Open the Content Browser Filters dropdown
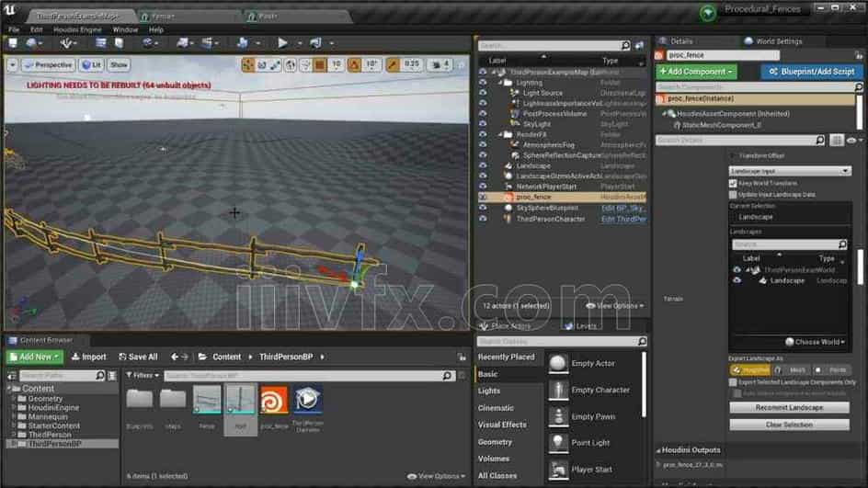 143,376
